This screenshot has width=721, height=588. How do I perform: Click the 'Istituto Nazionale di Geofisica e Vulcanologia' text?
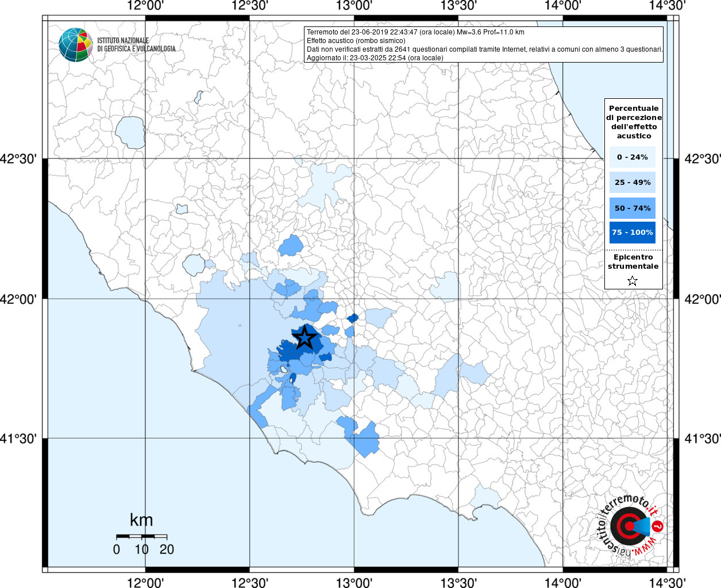click(137, 45)
